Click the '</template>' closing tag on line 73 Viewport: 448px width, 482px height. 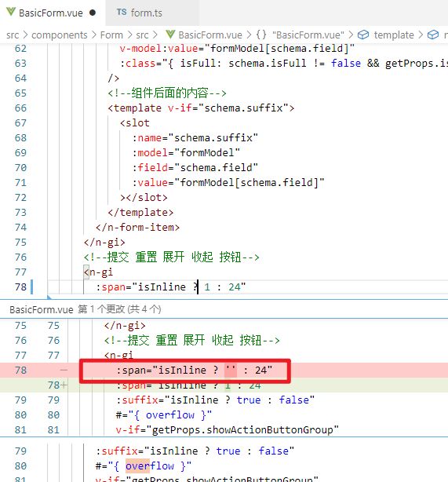(x=140, y=213)
